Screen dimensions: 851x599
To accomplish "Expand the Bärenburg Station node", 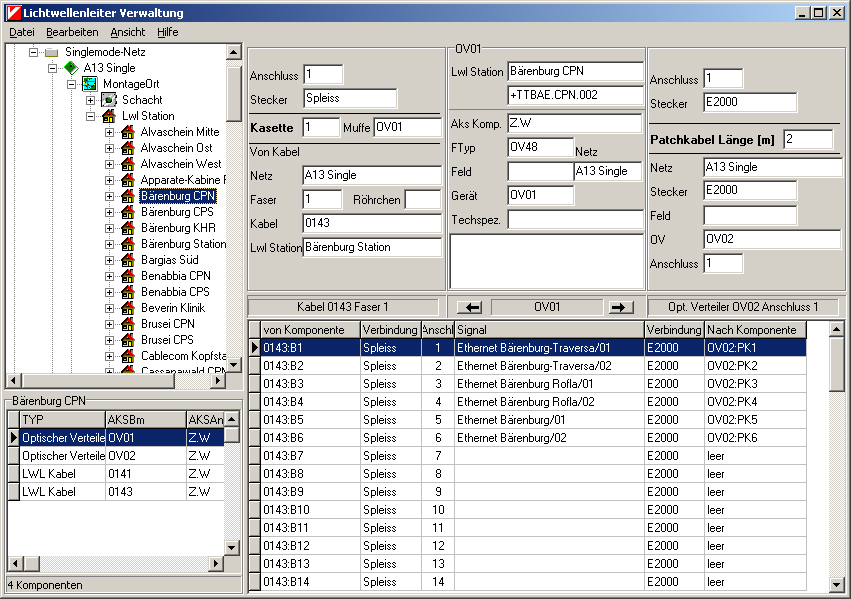I will click(110, 244).
